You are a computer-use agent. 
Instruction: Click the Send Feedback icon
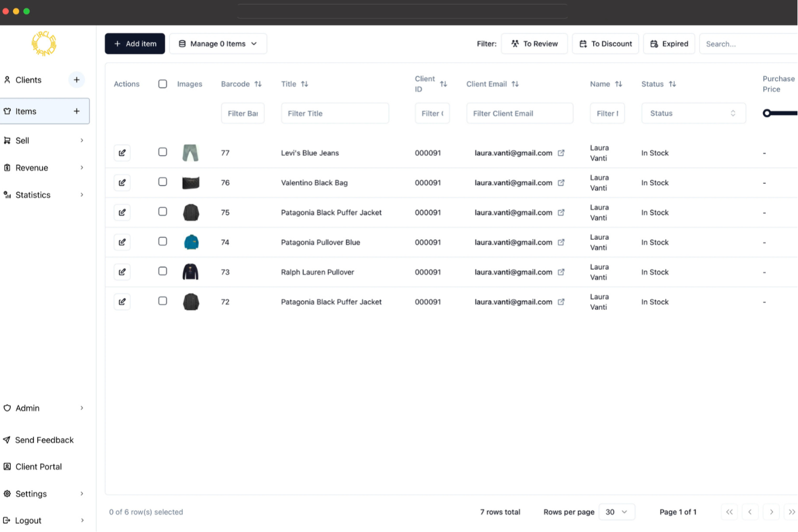[6, 440]
